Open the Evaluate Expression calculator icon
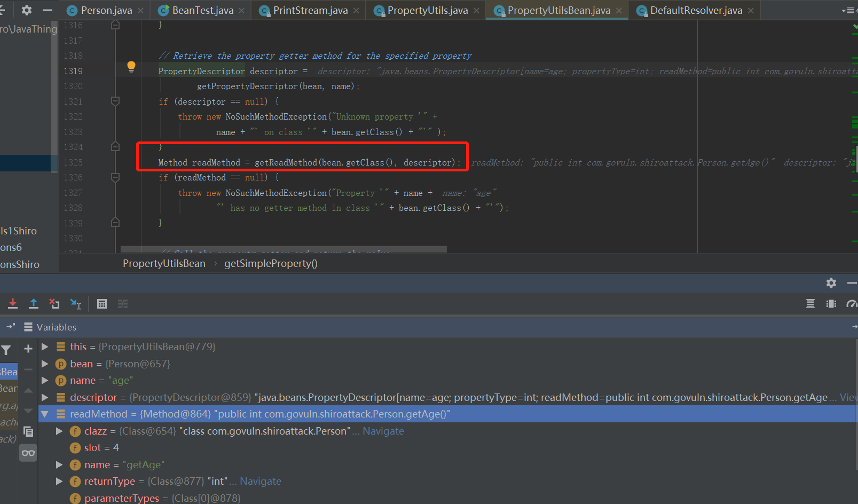 pos(102,304)
